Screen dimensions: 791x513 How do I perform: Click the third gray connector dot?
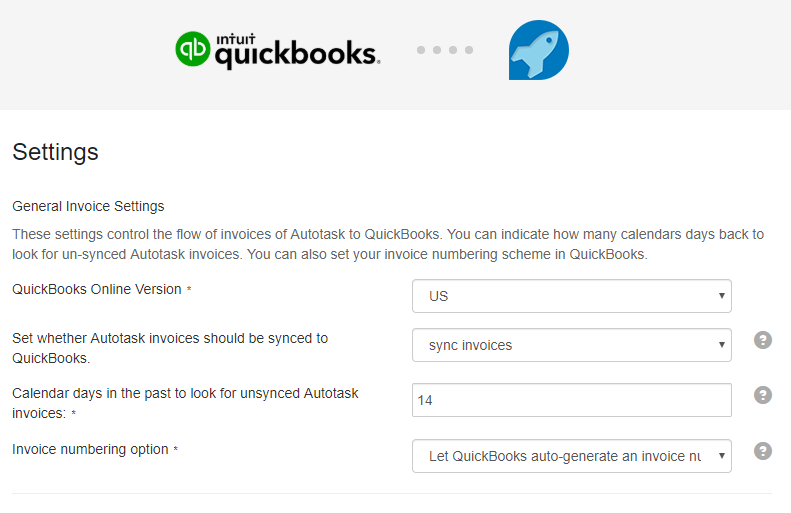click(453, 50)
